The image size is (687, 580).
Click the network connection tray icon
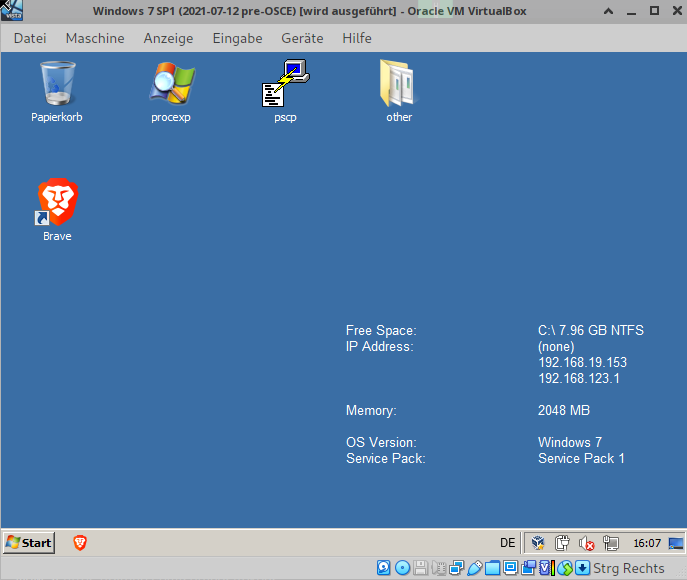click(610, 543)
